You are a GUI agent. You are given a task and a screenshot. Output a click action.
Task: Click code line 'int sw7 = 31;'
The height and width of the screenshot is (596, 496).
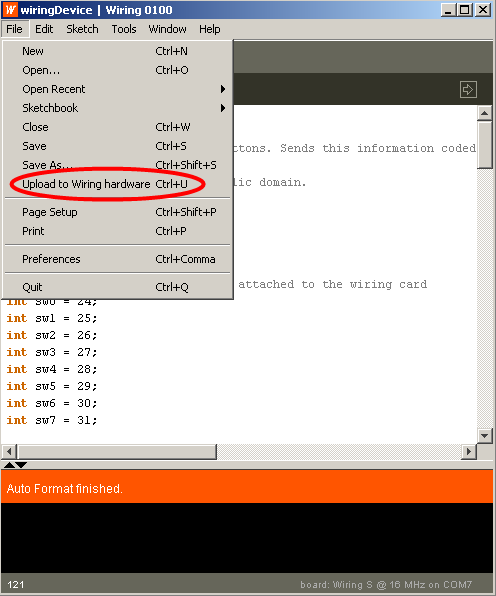click(x=52, y=420)
